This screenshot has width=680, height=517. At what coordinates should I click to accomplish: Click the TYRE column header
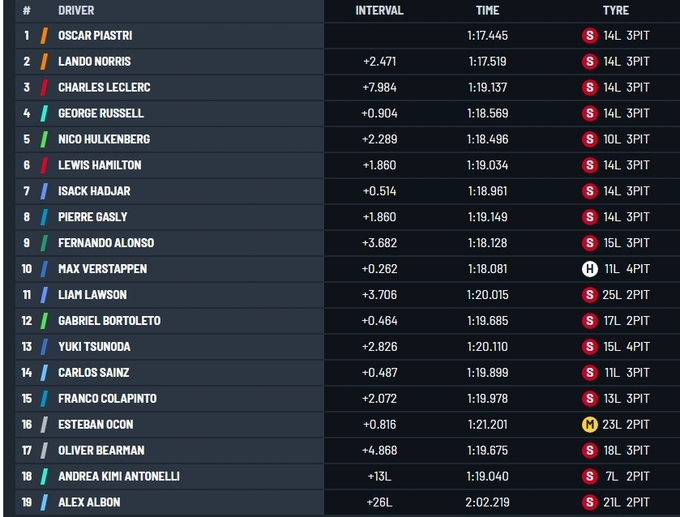click(x=616, y=10)
